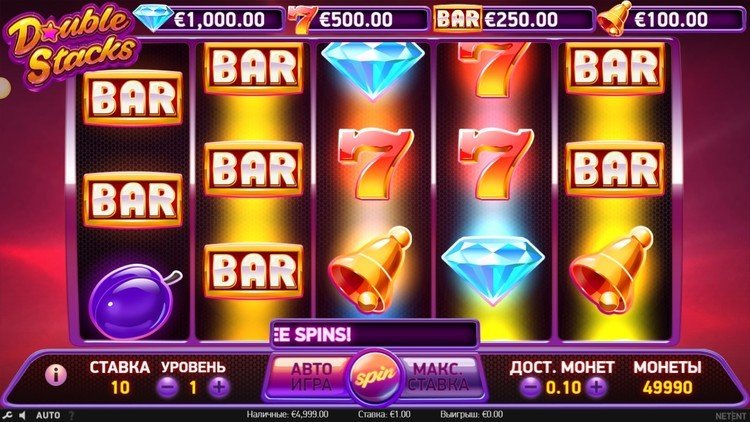Open settings via the wrench icon

click(x=7, y=415)
